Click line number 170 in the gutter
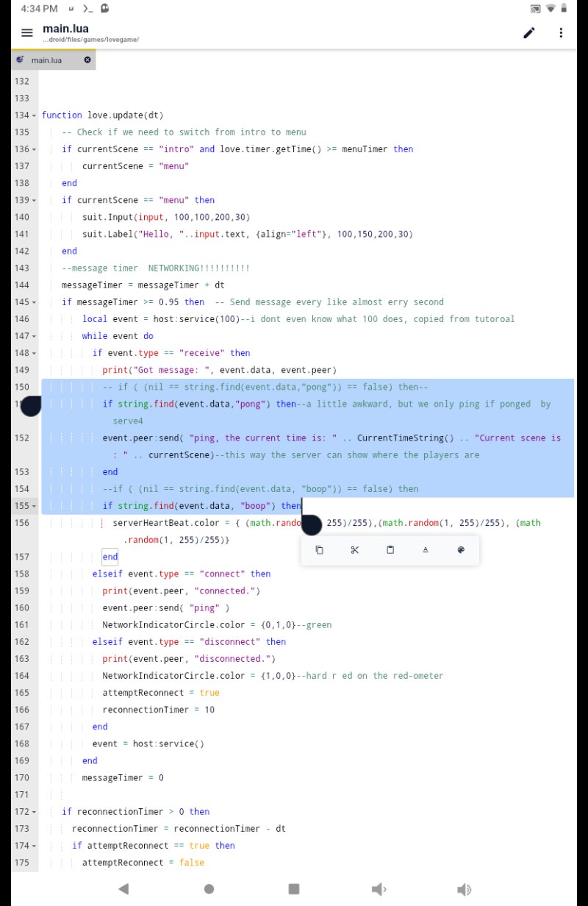 21,778
